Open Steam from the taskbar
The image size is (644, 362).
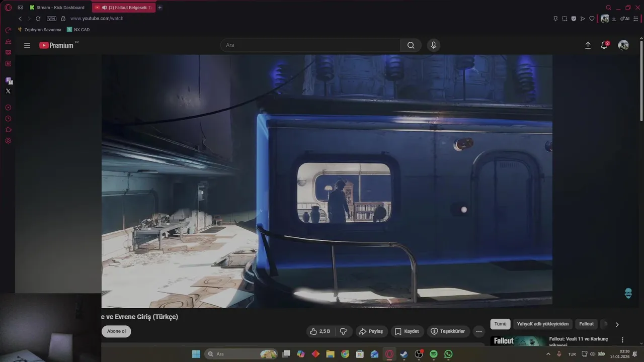pos(404,354)
